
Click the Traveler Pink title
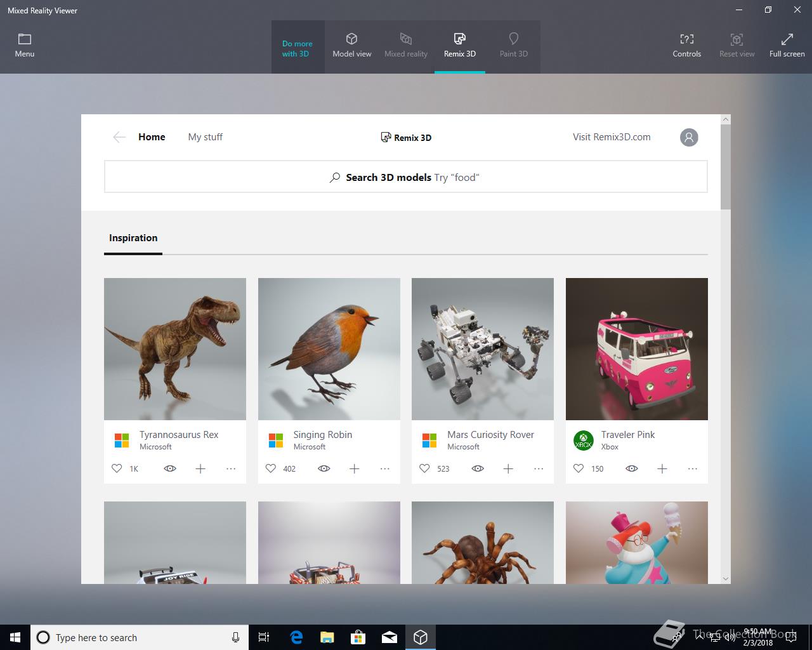pyautogui.click(x=628, y=435)
